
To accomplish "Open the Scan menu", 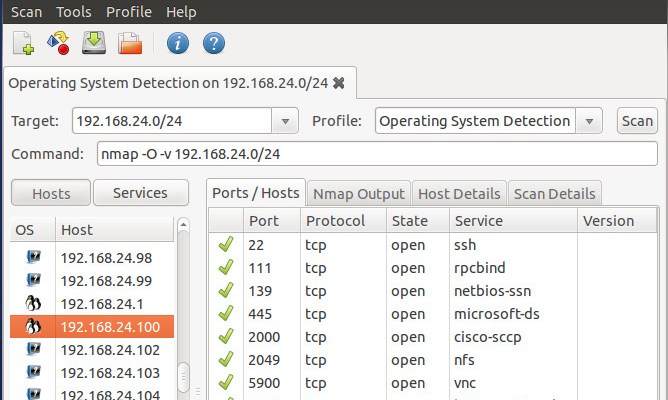I will 26,12.
